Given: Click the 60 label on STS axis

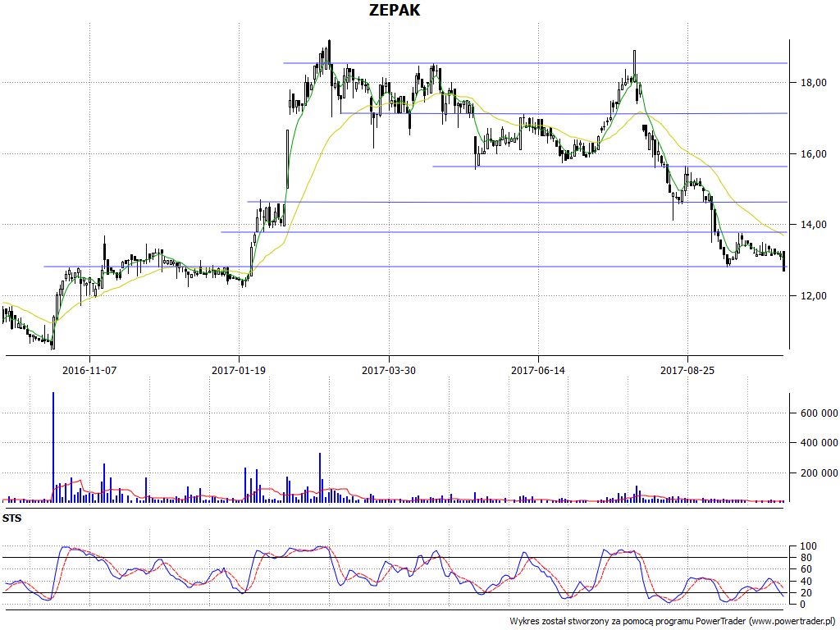Looking at the screenshot, I should (x=806, y=569).
